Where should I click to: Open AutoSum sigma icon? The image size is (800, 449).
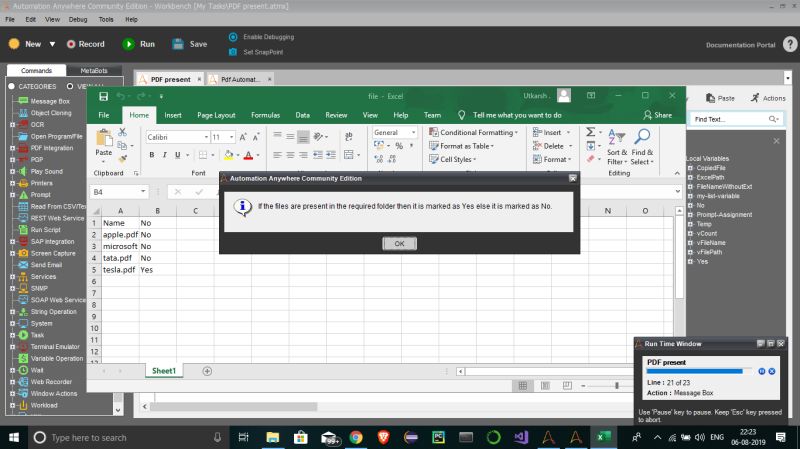(x=590, y=132)
